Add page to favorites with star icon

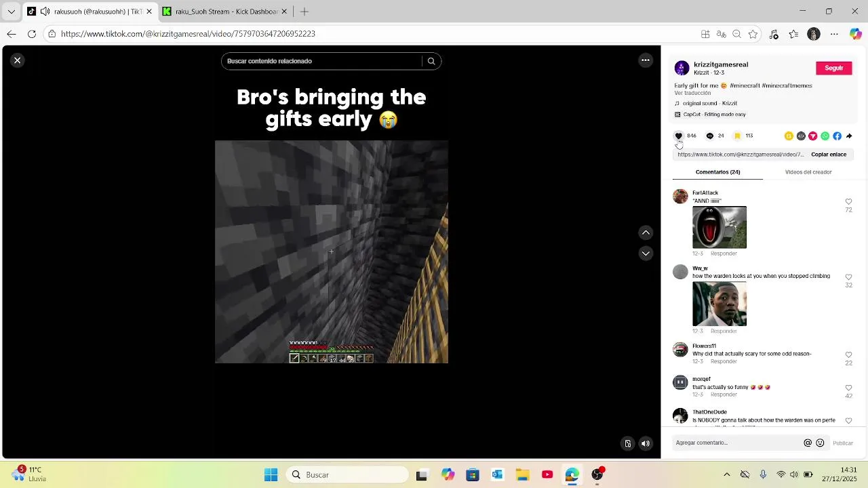click(753, 34)
